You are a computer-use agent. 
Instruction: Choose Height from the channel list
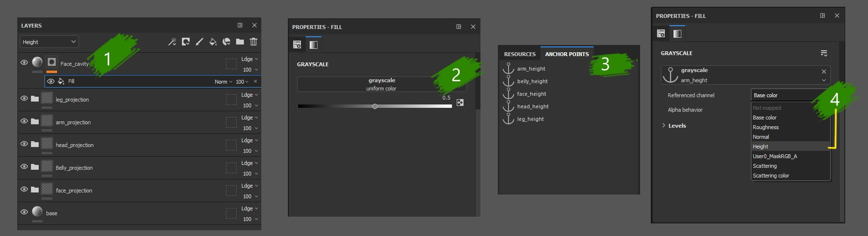761,147
